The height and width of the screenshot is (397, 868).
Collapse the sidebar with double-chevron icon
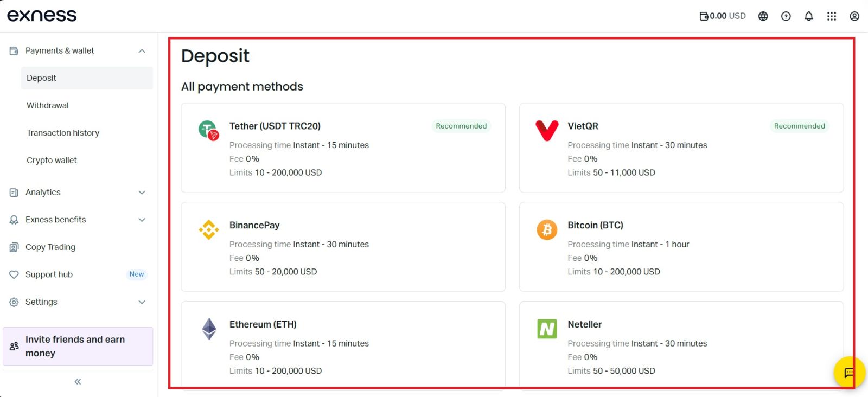click(x=78, y=382)
